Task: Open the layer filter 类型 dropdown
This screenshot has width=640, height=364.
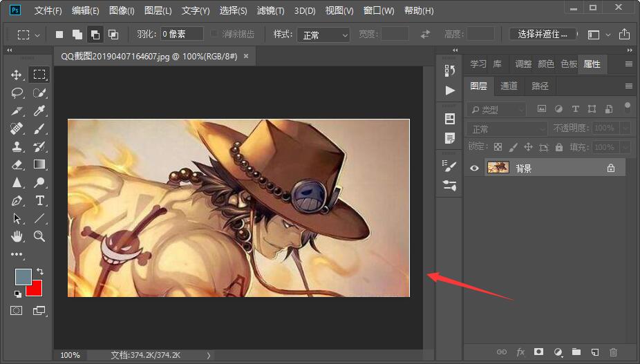Action: [496, 109]
